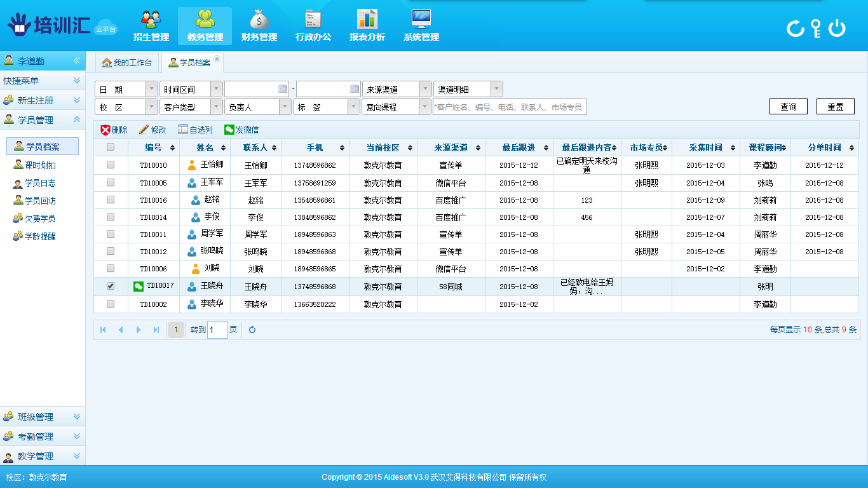This screenshot has height=488, width=868.
Task: Go to last page pagination icon
Action: (x=156, y=330)
